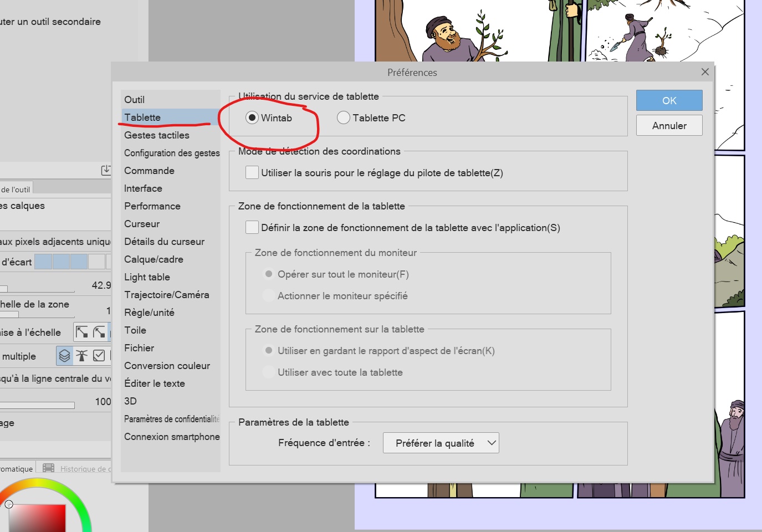Switch to the 'romatique' color tab

pos(17,468)
